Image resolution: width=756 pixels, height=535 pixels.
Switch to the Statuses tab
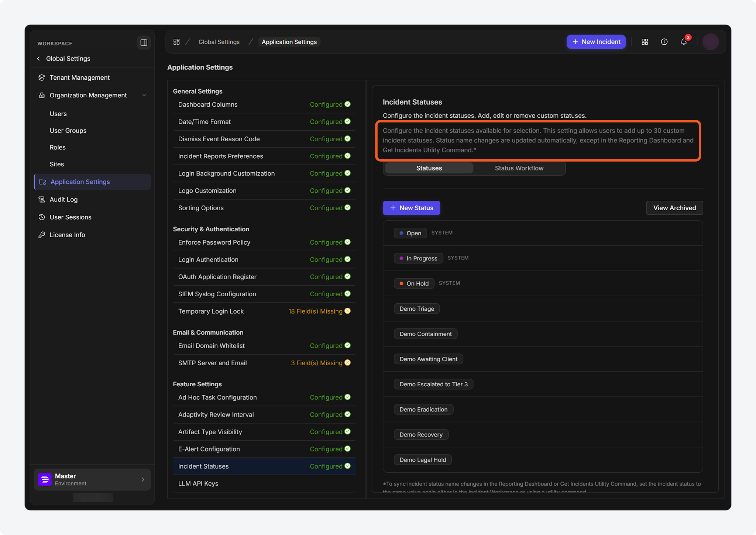point(429,168)
